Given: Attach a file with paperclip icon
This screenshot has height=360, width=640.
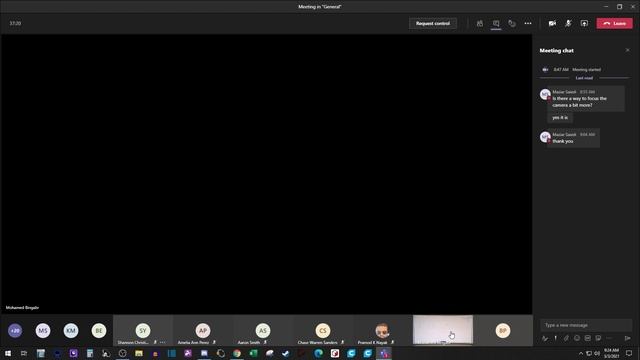Looking at the screenshot, I should [x=566, y=338].
